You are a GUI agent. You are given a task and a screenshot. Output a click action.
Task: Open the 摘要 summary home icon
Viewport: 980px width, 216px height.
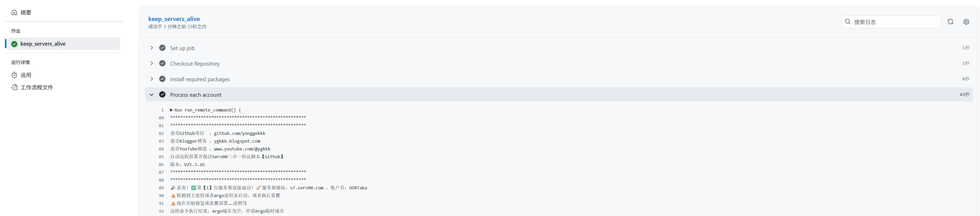click(14, 12)
